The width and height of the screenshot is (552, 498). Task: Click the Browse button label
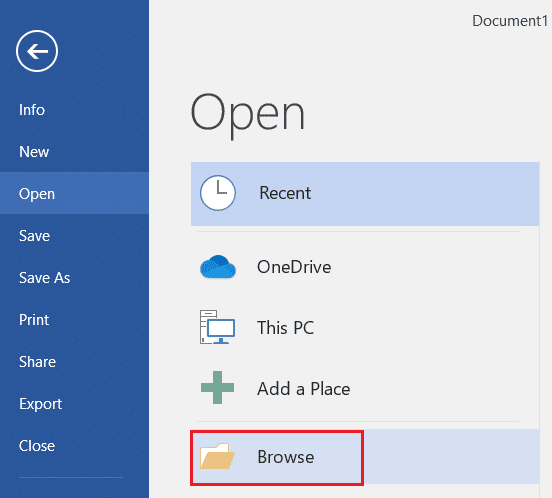point(286,457)
